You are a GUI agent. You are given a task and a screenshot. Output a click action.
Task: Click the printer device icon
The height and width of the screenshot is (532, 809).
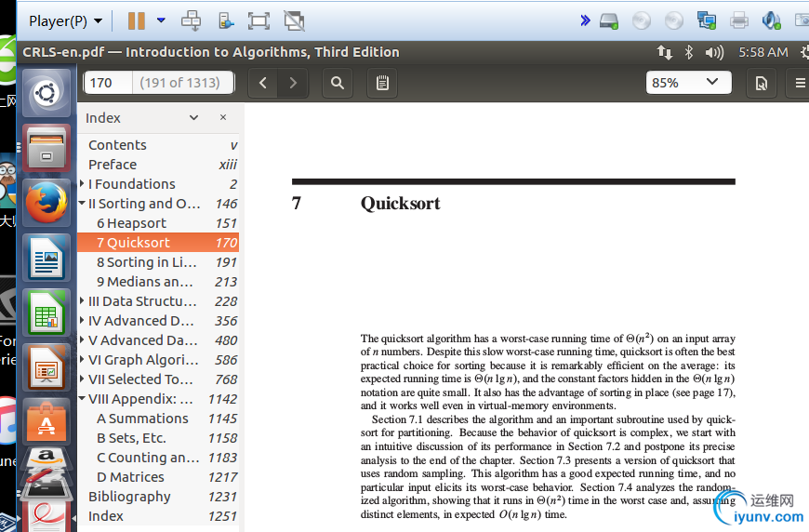pyautogui.click(x=739, y=21)
